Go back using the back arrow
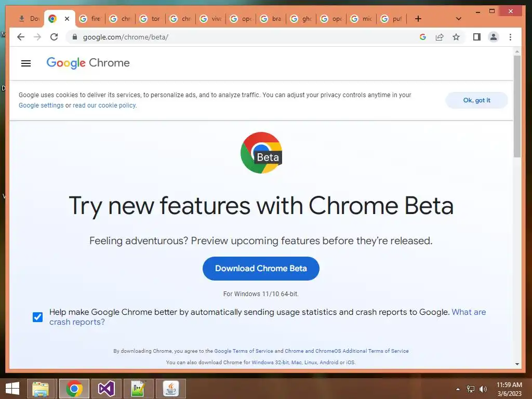The width and height of the screenshot is (532, 399). tap(21, 37)
